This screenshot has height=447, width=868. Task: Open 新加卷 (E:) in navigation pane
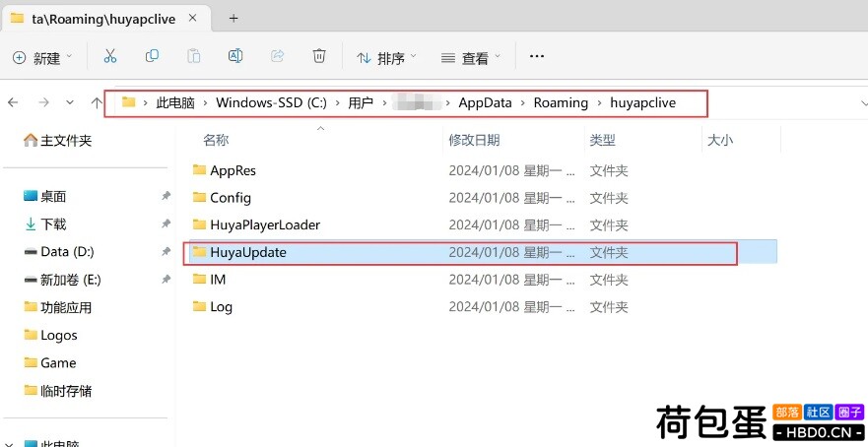[62, 280]
